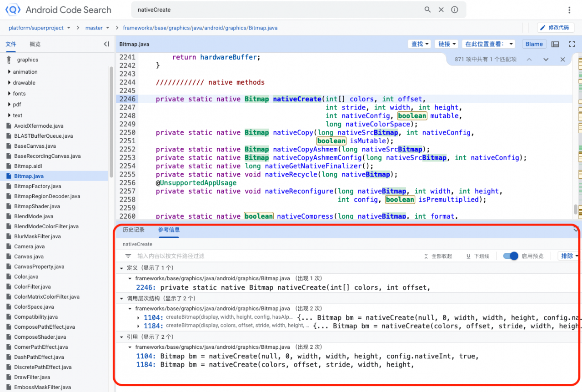The width and height of the screenshot is (582, 392).
Task: Toggle the 启用预览 preview switch
Action: tap(511, 256)
